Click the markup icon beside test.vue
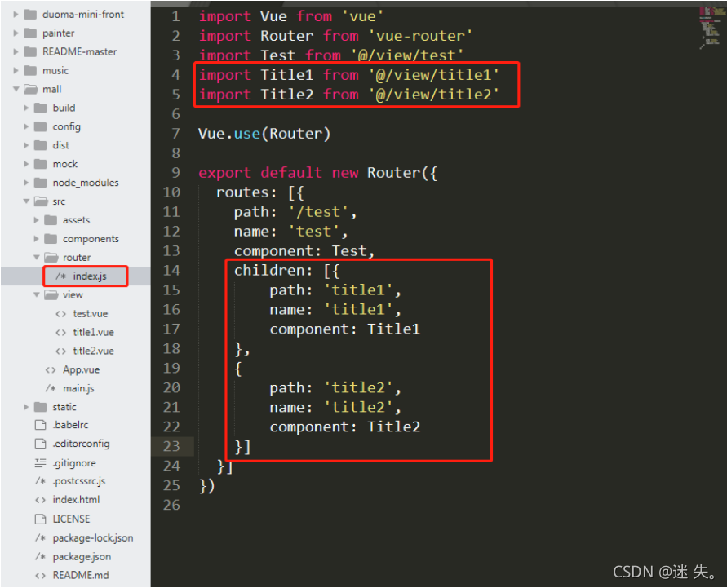Image resolution: width=727 pixels, height=588 pixels. 60,314
